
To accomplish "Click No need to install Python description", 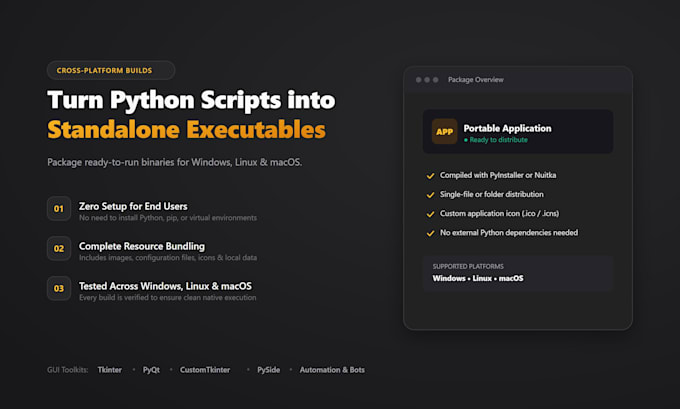I will [168, 218].
